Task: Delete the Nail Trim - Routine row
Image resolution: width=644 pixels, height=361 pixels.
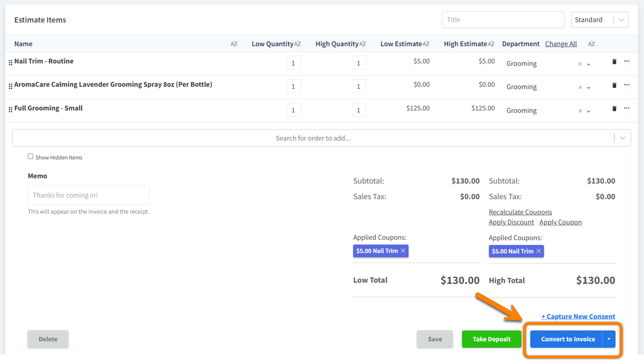Action: point(614,61)
